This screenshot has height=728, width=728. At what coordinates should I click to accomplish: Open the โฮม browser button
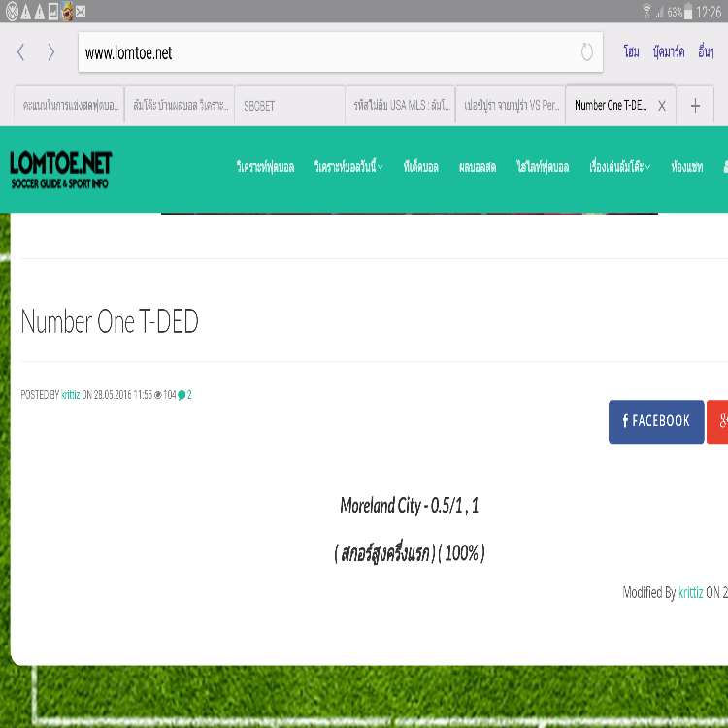632,51
